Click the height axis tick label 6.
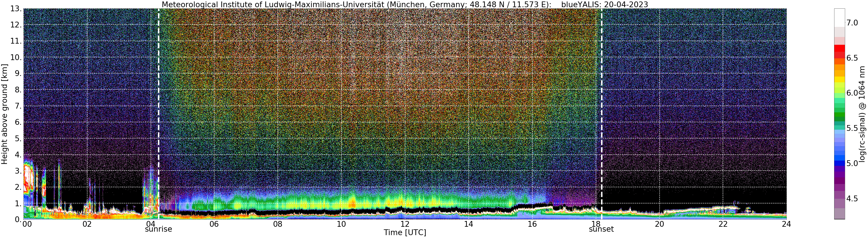 coord(18,122)
